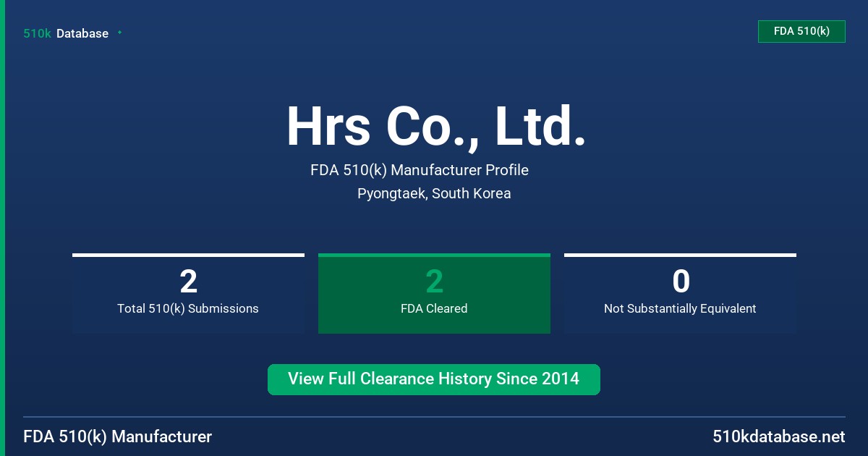Click the Hrs Co., Ltd. heading
This screenshot has height=456, width=868.
coord(435,127)
